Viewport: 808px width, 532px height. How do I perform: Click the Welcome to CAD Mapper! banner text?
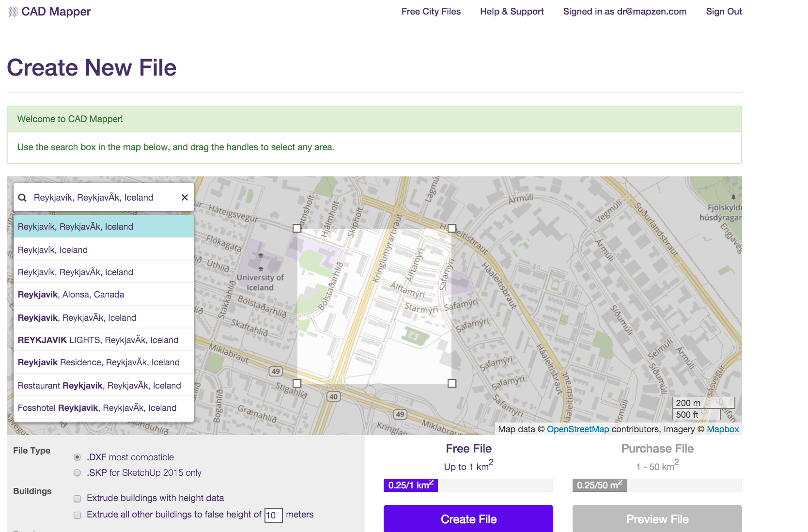[x=70, y=119]
